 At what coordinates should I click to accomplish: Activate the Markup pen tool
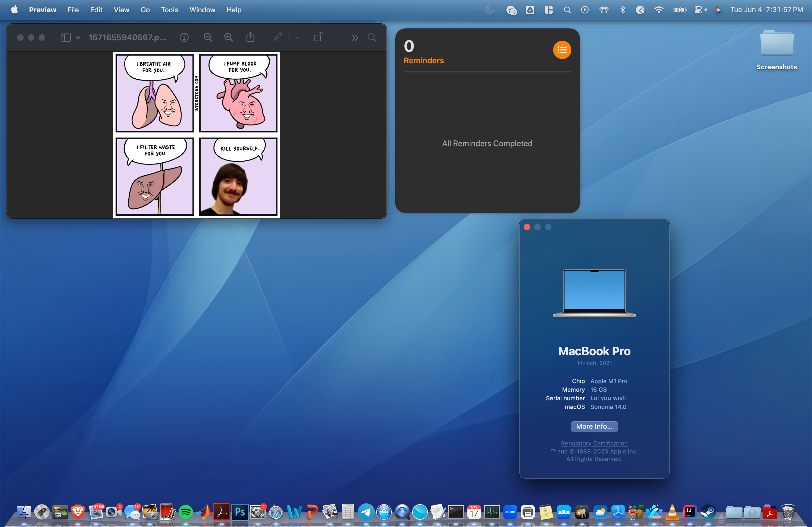(278, 37)
